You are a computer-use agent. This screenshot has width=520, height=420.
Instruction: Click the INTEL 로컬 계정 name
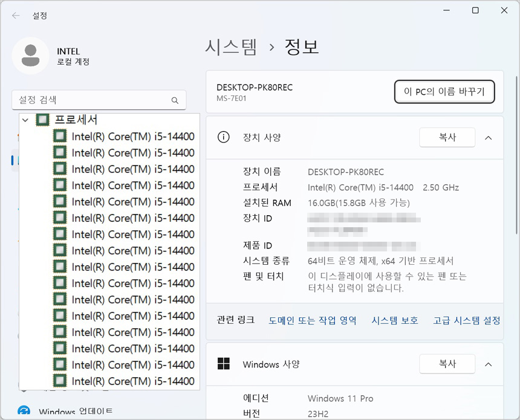tap(73, 56)
